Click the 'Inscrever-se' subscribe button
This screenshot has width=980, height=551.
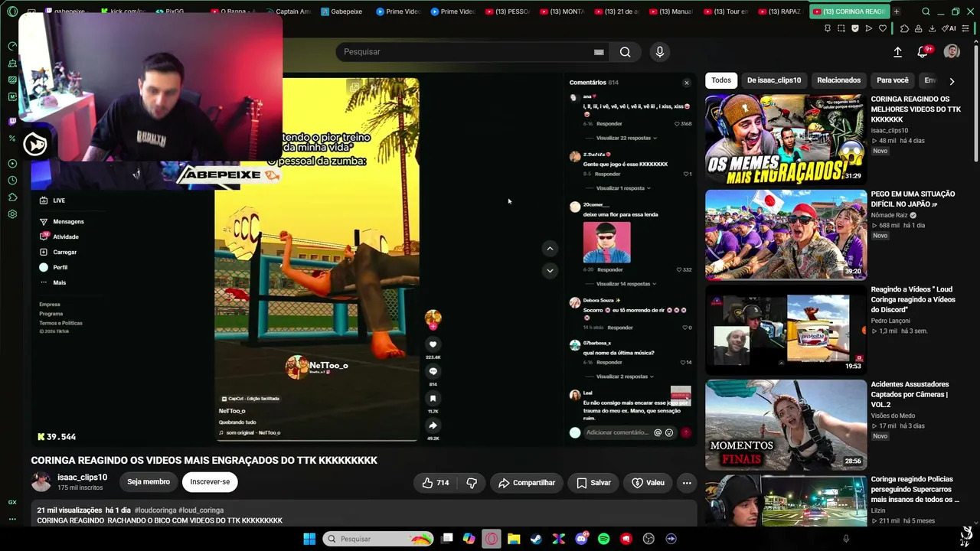click(x=210, y=482)
